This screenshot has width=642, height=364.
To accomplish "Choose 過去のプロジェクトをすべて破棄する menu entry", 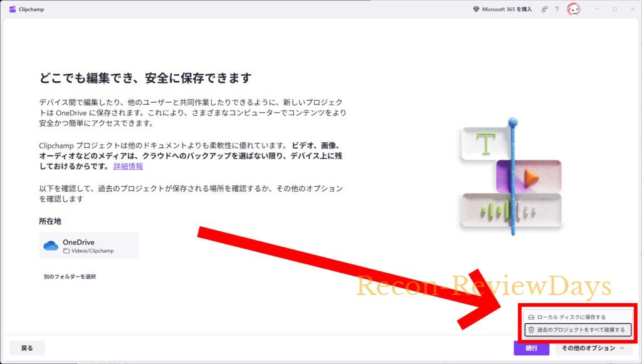I will pyautogui.click(x=577, y=330).
